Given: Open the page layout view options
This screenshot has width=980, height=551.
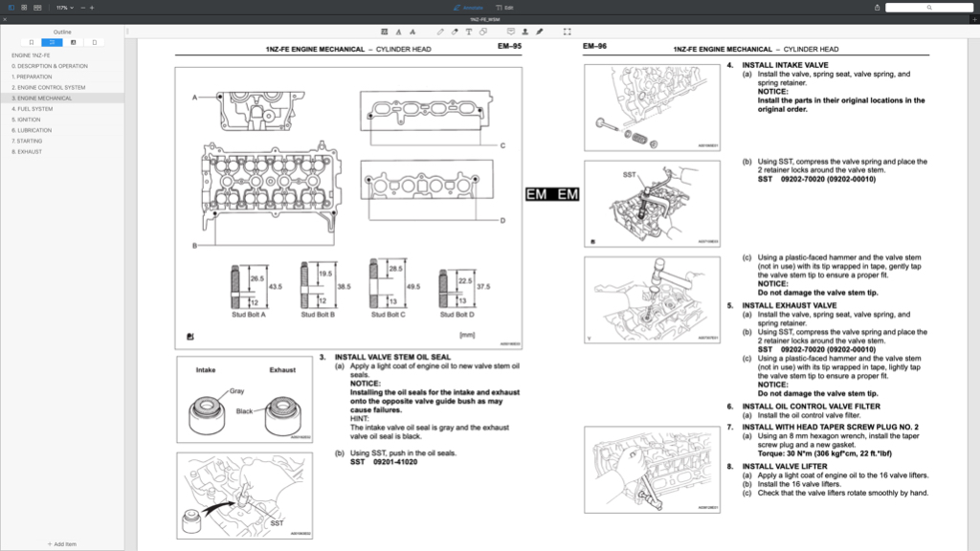Looking at the screenshot, I should 36,8.
